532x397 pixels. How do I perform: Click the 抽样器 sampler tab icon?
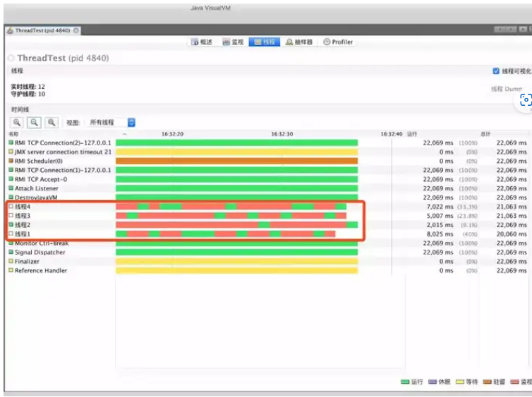[289, 42]
